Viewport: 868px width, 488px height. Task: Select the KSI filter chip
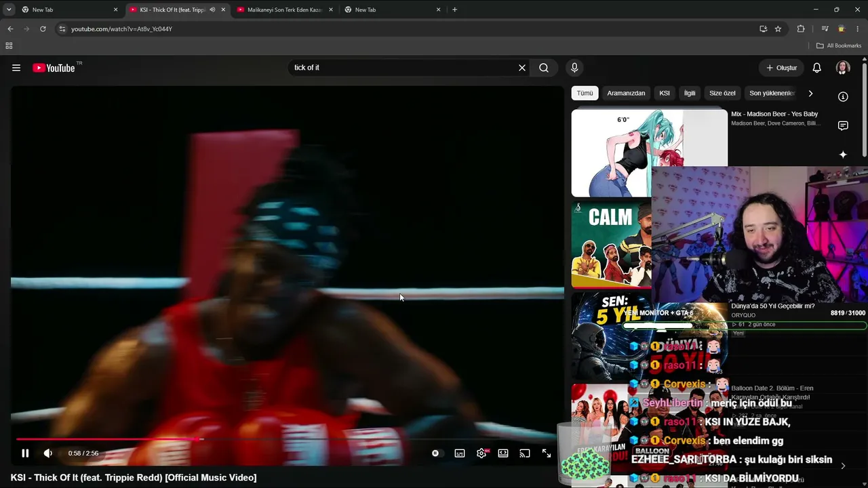(665, 93)
